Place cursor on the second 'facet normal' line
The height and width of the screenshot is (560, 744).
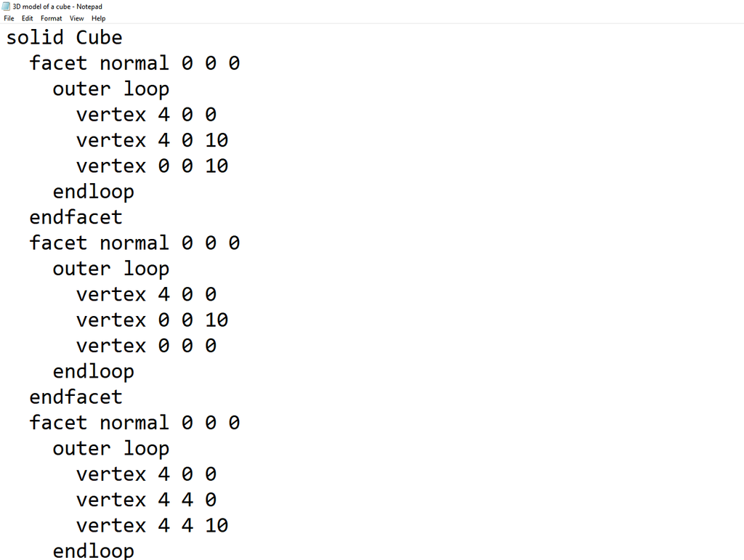(x=134, y=243)
